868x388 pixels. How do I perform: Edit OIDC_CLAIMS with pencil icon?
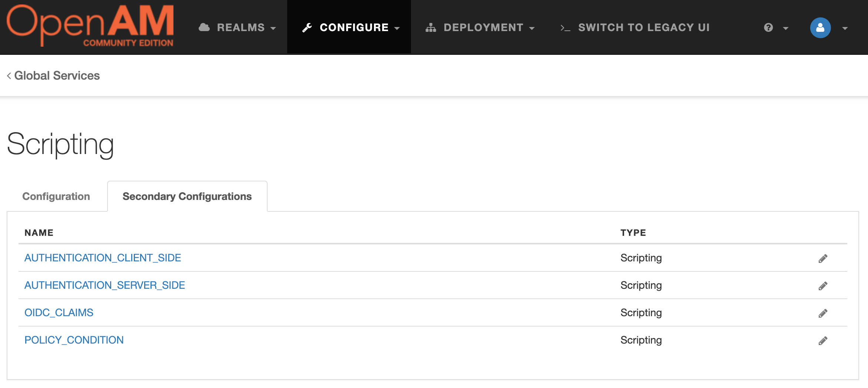[823, 313]
